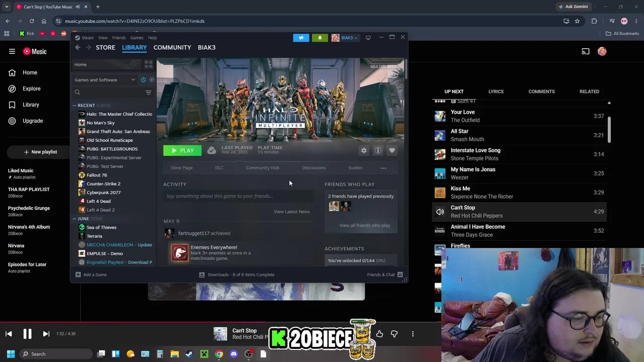Favorite Halo Infinite with heart icon
This screenshot has height=362, width=644.
pyautogui.click(x=392, y=150)
